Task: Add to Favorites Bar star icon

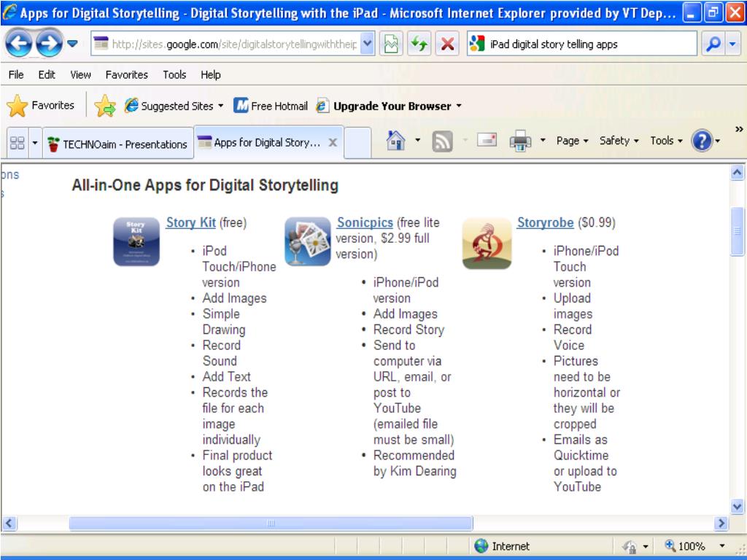Action: (x=105, y=105)
